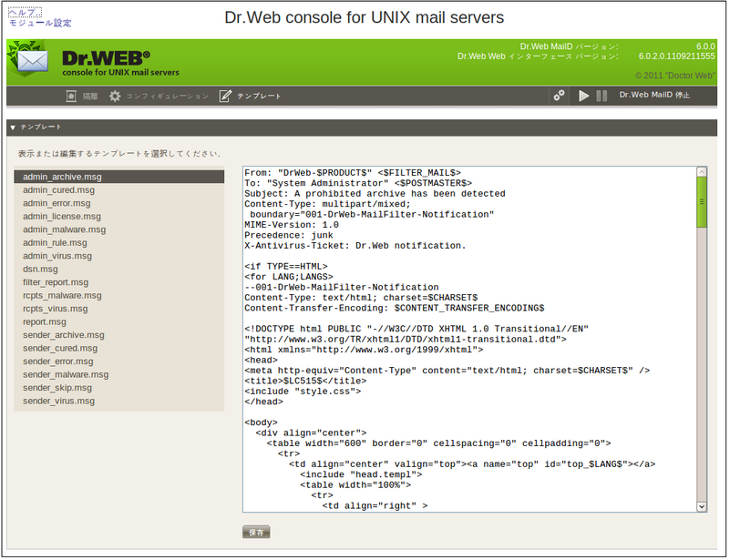Select sender_cured.msg template
Image resolution: width=730 pixels, height=560 pixels.
coord(119,349)
